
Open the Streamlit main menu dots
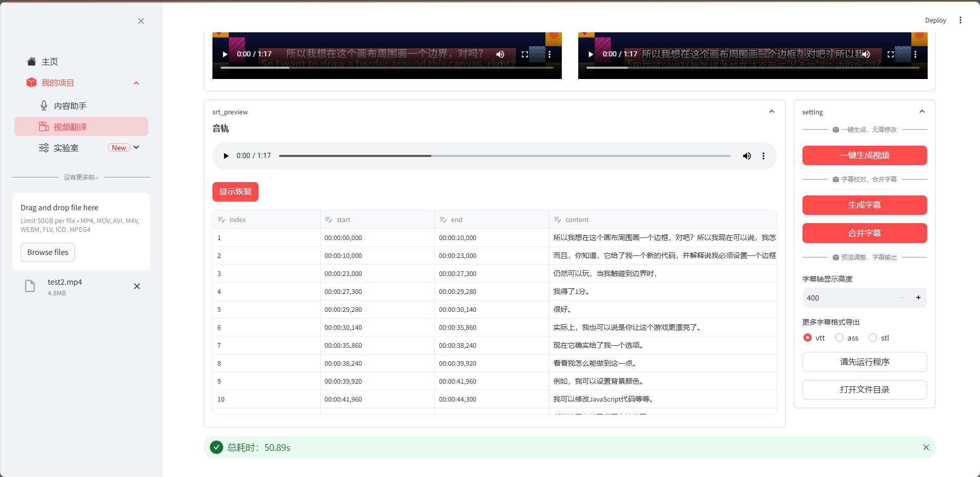[961, 21]
